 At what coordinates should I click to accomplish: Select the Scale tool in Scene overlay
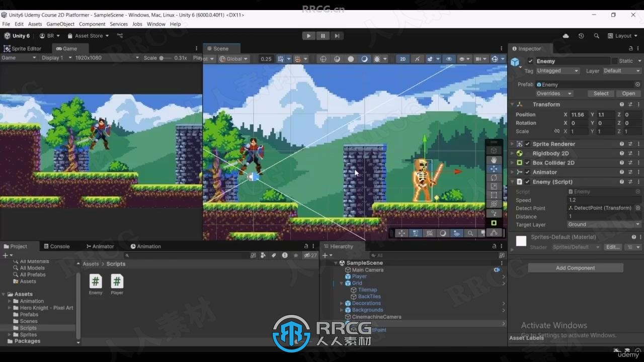point(494,187)
